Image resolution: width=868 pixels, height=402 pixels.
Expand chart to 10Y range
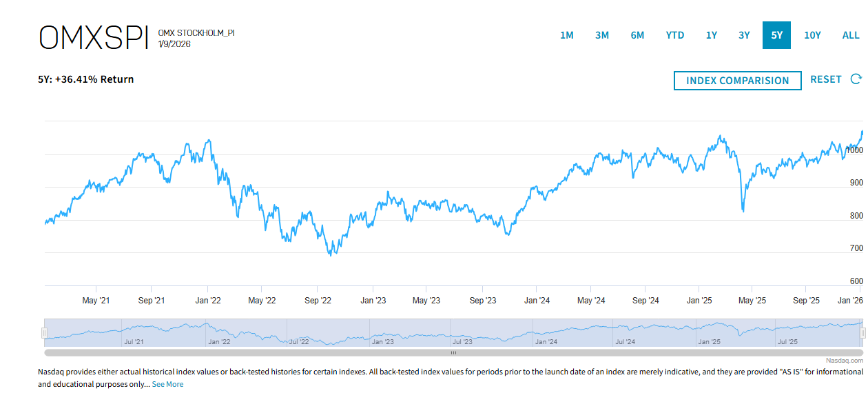tap(812, 35)
